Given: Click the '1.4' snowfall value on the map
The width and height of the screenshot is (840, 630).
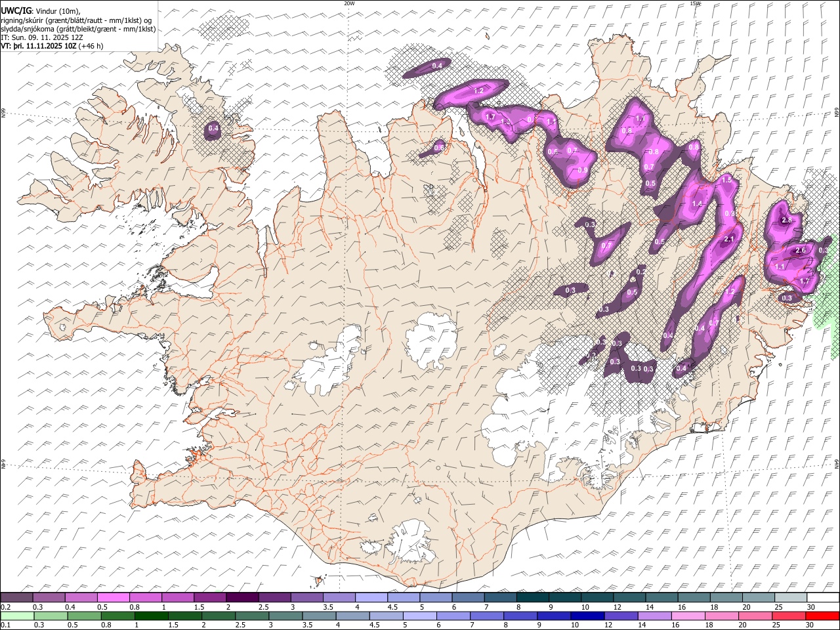Looking at the screenshot, I should tap(697, 204).
